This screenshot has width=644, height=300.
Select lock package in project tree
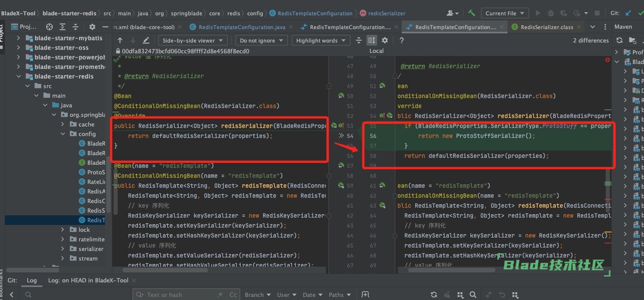pyautogui.click(x=84, y=230)
